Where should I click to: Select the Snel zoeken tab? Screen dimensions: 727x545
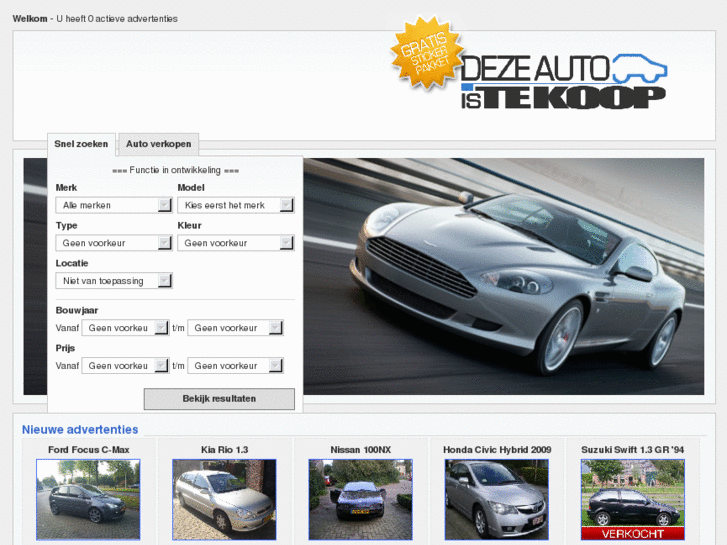[82, 144]
